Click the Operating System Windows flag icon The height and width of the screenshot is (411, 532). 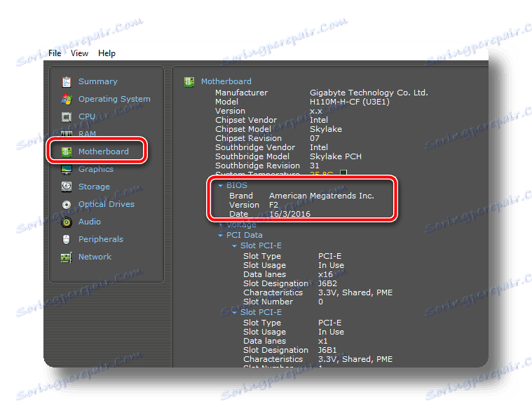(x=67, y=100)
